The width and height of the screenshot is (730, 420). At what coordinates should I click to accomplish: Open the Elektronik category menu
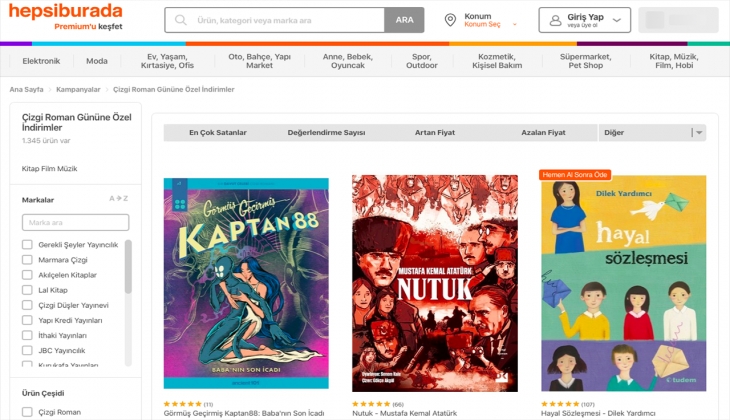[41, 61]
